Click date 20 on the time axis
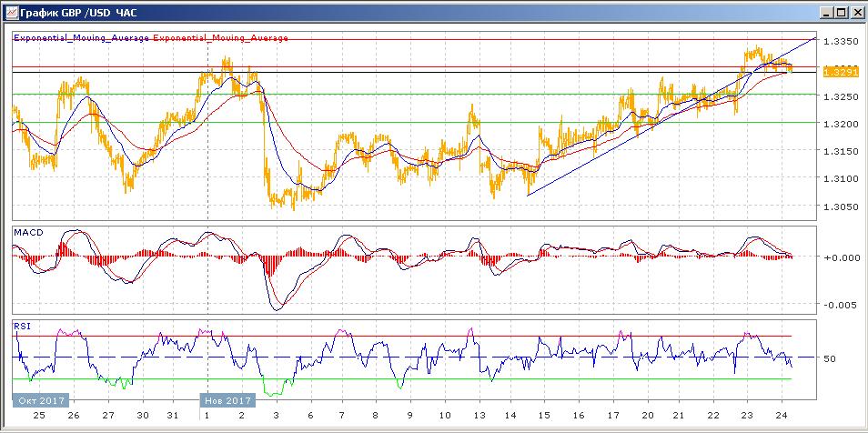 [x=647, y=416]
